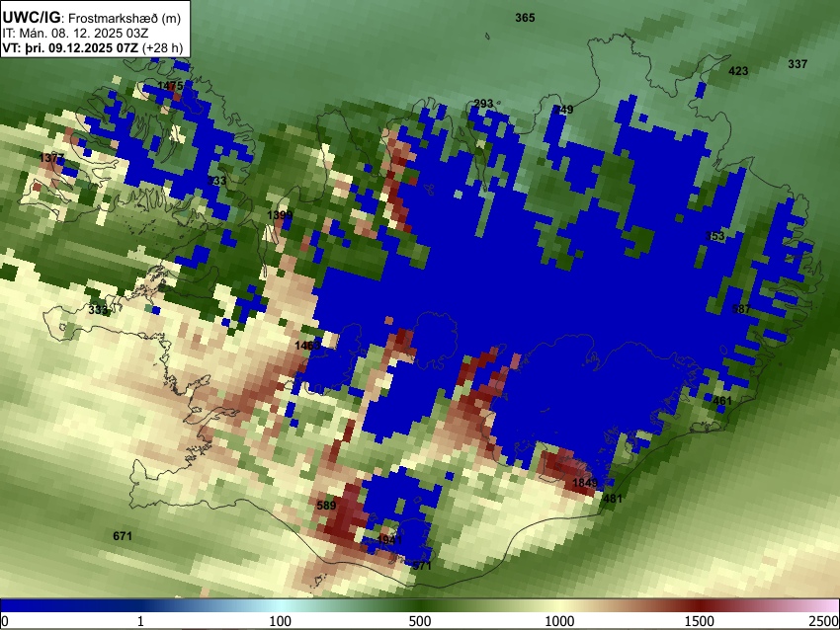Click the 0 tick label on the legend
Screen dimensions: 840x630
(5, 621)
